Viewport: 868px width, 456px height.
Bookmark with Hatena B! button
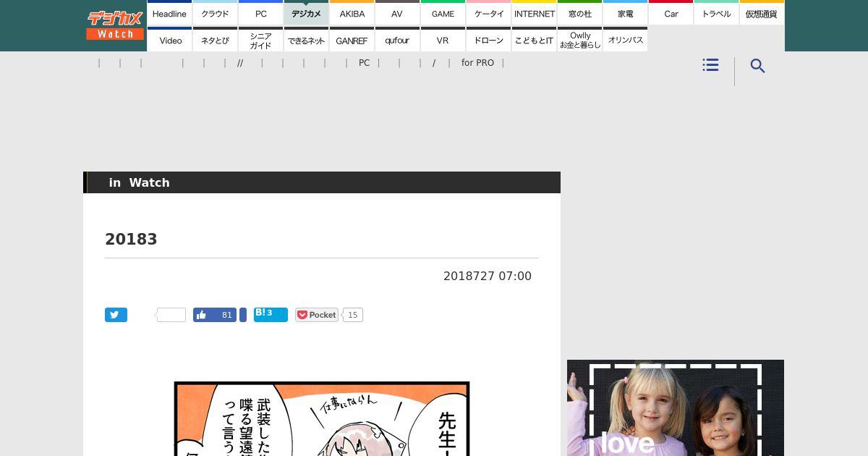coord(271,315)
